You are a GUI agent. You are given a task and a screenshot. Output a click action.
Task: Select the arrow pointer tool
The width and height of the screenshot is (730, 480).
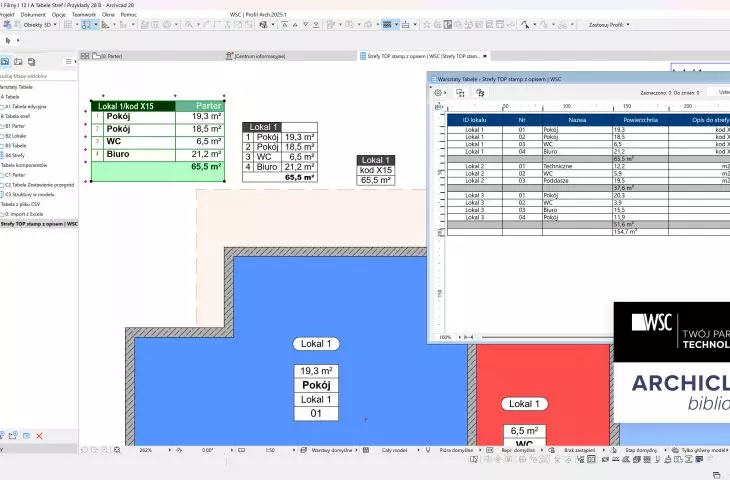7,41
